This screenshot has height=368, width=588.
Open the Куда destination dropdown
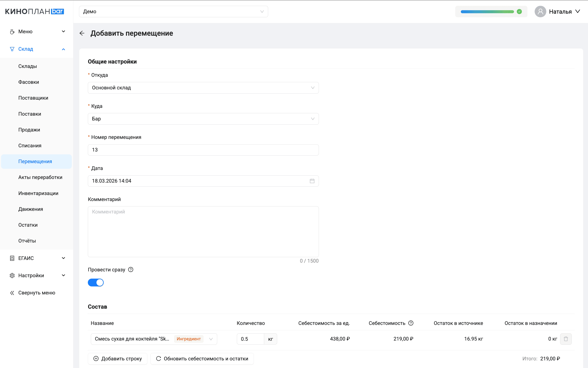[203, 119]
